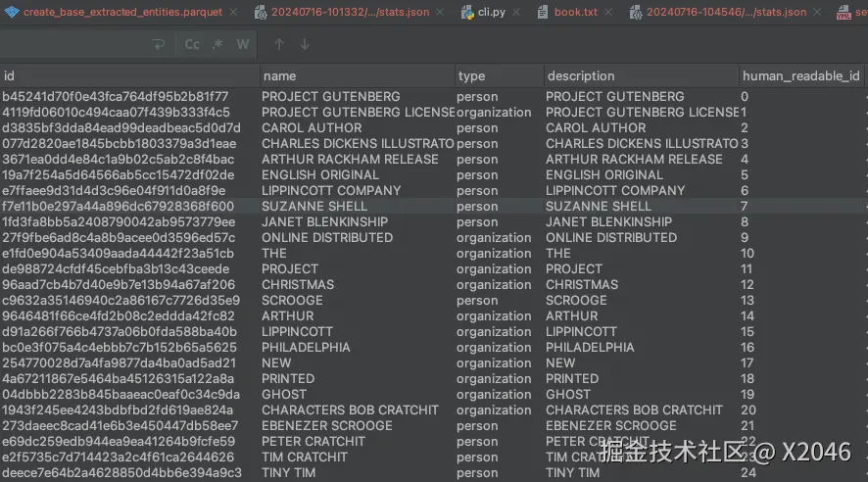Viewport: 868px width, 482px height.
Task: Sort by the human_readable_id column header
Action: [x=801, y=75]
